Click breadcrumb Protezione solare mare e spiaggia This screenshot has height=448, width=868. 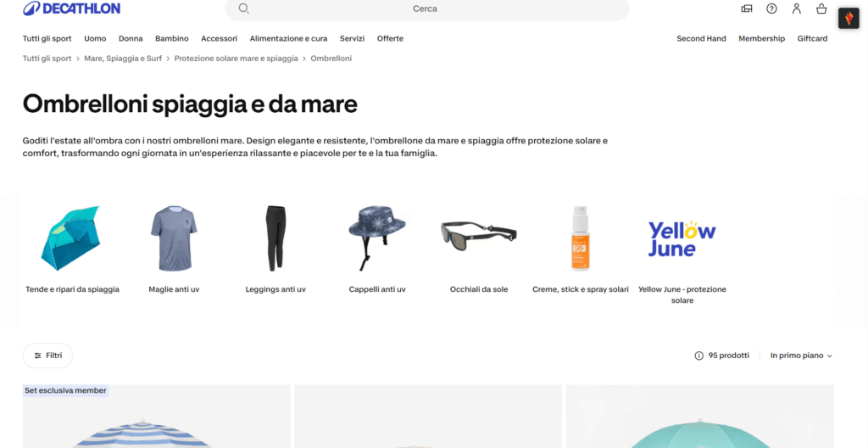coord(236,59)
